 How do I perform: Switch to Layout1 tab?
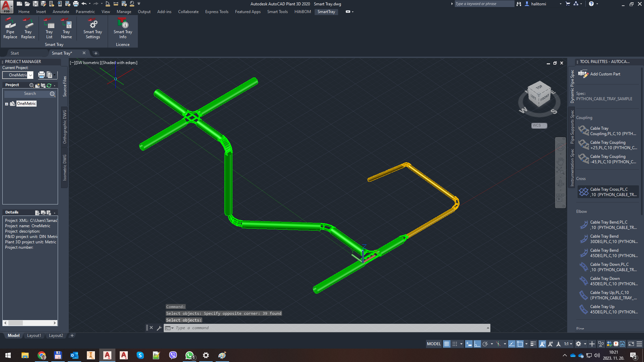click(x=34, y=336)
